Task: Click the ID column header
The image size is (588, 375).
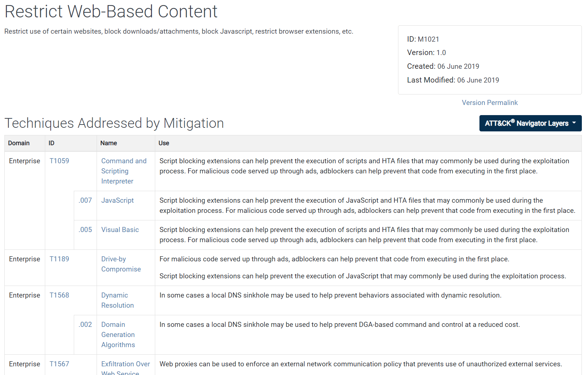Action: [x=51, y=143]
